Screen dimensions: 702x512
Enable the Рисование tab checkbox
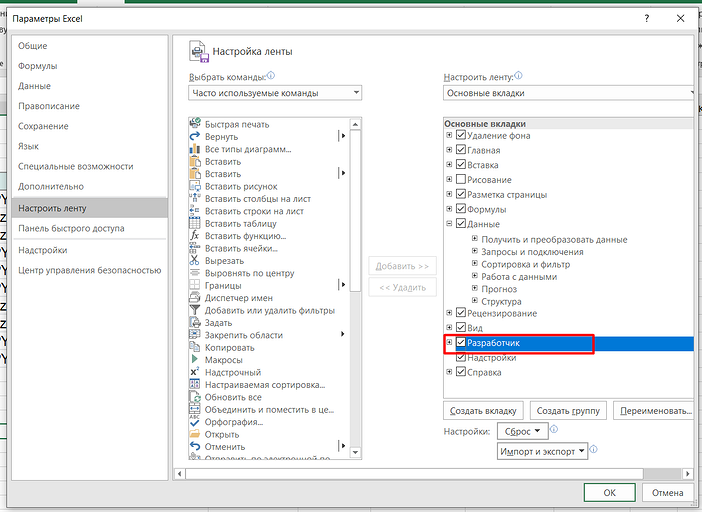461,180
